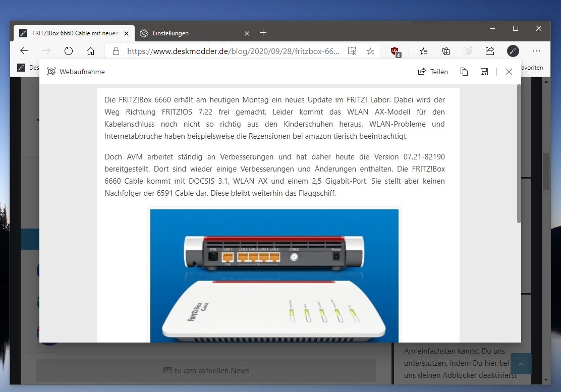The image size is (561, 392).
Task: Click the text 'DOCSIS 3.1' in the article
Action: [209, 181]
